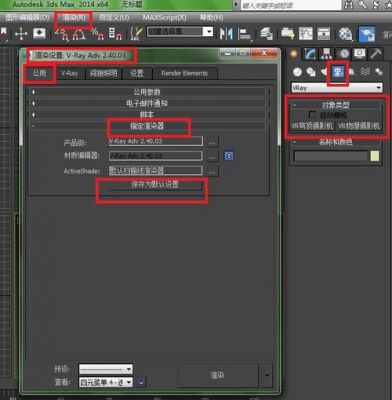Open the 预设 preset dropdown
The height and width of the screenshot is (400, 392).
click(106, 369)
